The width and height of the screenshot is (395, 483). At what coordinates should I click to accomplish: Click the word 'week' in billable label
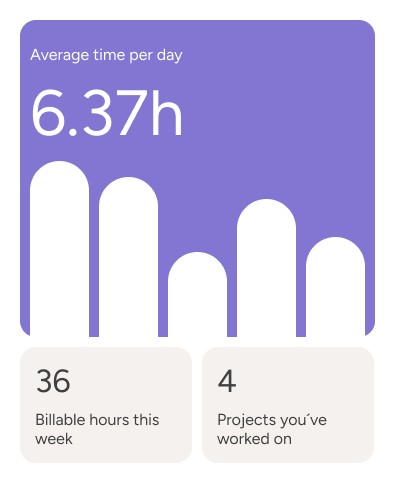[x=54, y=439]
